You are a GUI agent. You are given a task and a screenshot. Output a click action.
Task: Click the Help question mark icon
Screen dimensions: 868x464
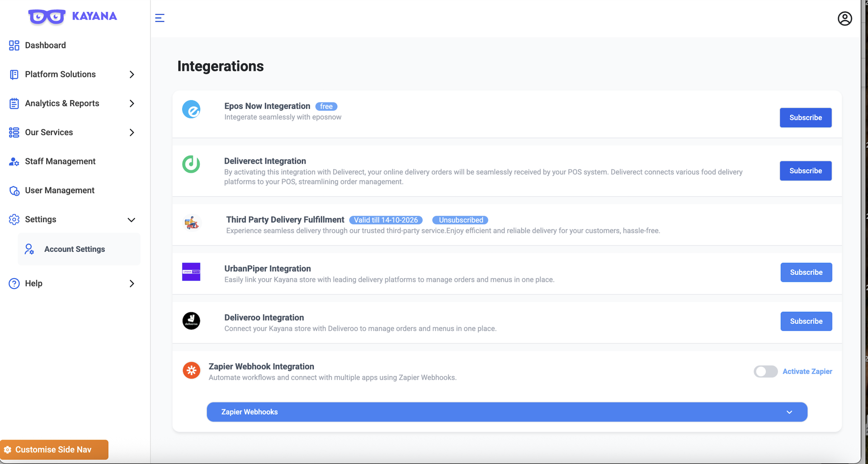tap(14, 284)
